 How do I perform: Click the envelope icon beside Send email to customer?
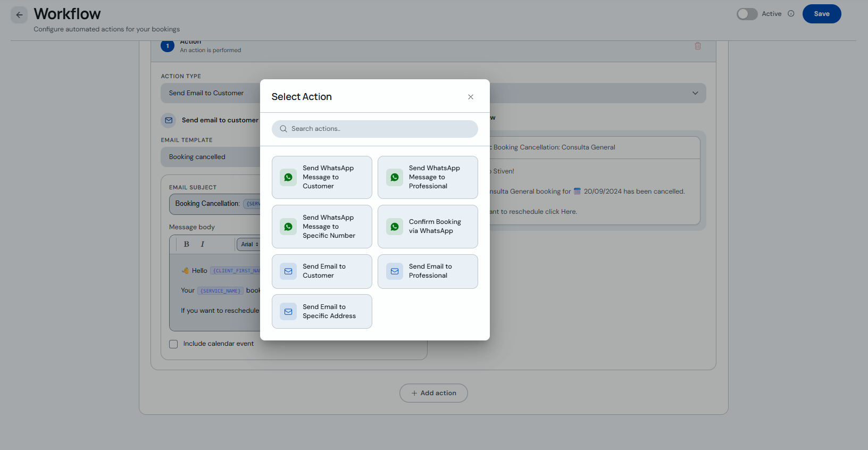[x=169, y=120]
